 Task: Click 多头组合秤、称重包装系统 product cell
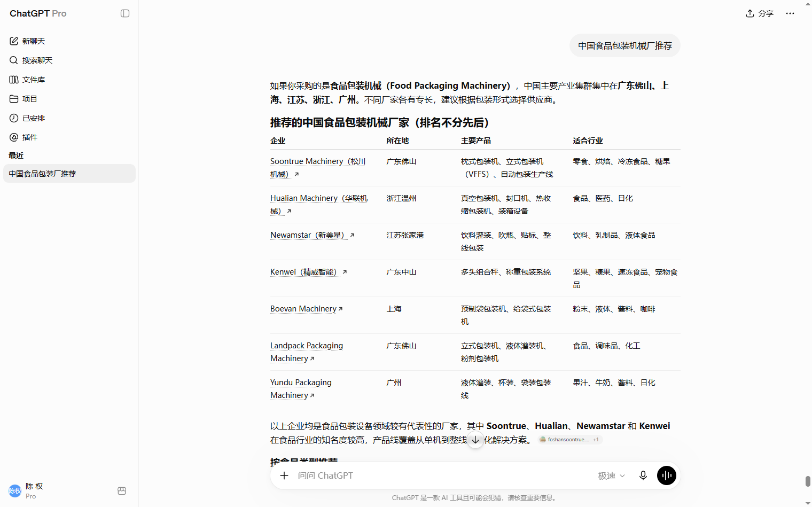coord(506,272)
